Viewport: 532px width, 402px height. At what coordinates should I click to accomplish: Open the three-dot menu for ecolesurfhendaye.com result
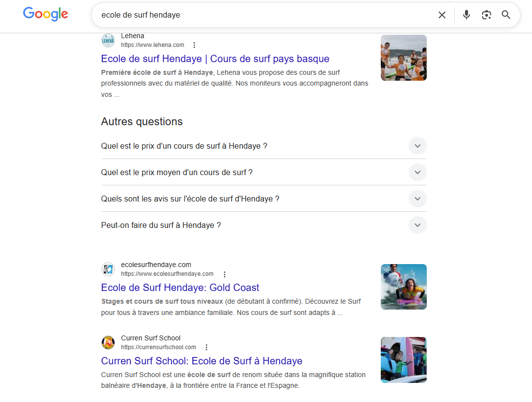tap(224, 274)
